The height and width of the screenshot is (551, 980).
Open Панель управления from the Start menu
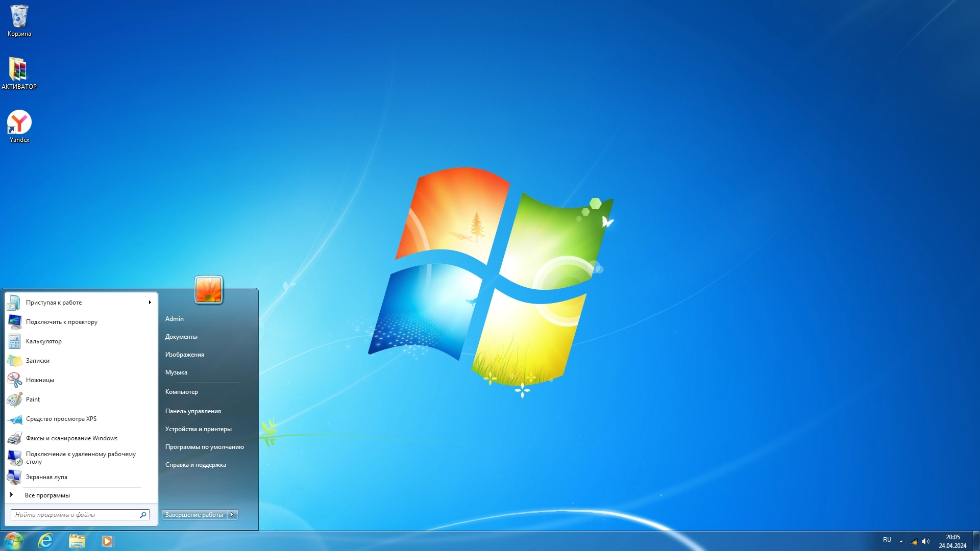pyautogui.click(x=193, y=411)
